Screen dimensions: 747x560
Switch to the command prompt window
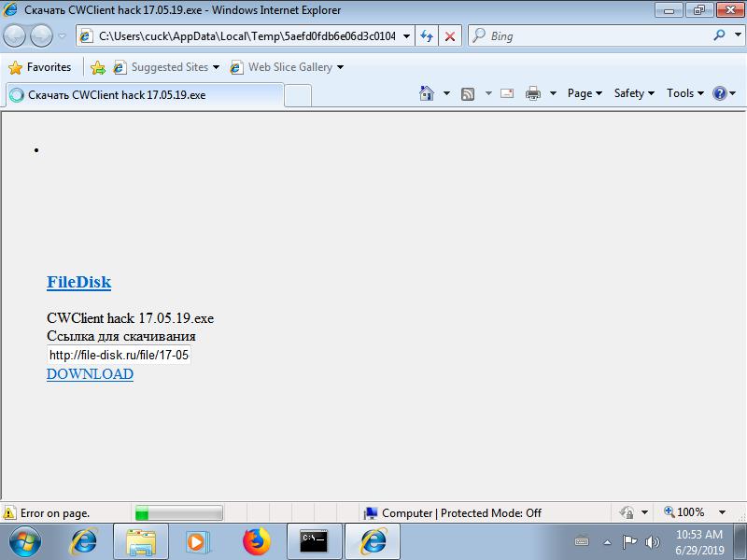314,541
